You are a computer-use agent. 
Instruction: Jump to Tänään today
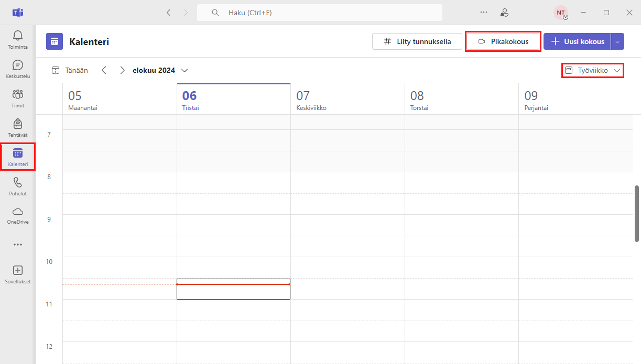point(70,70)
